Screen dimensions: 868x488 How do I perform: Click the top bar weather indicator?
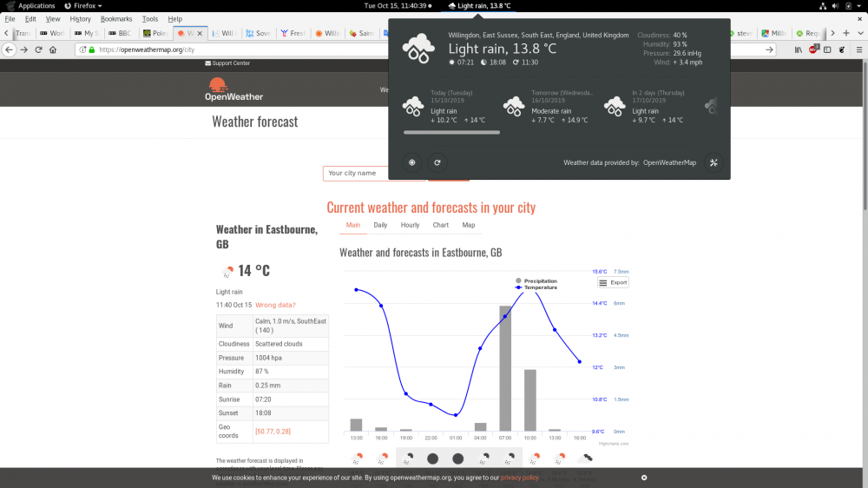pos(479,5)
